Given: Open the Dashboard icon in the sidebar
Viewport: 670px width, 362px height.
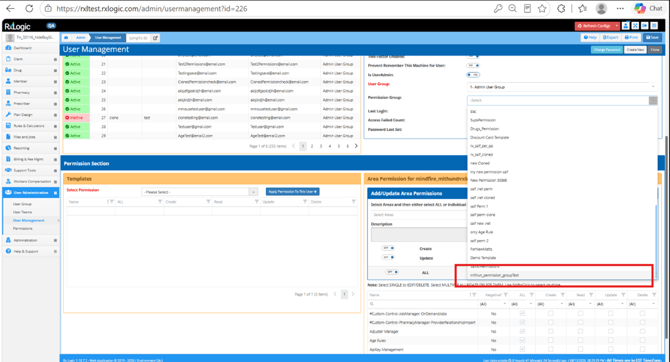Looking at the screenshot, I should pos(8,48).
